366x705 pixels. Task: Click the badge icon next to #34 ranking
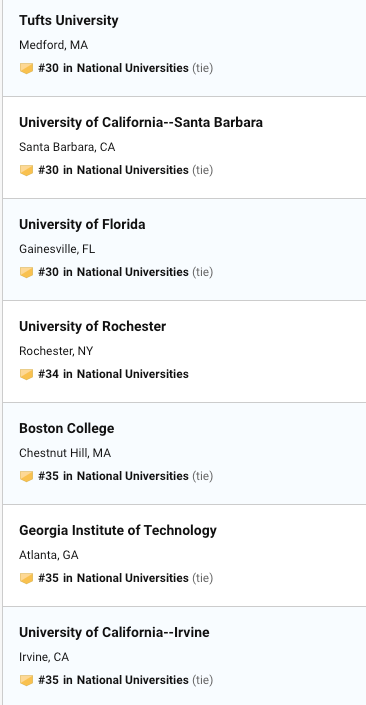[27, 375]
